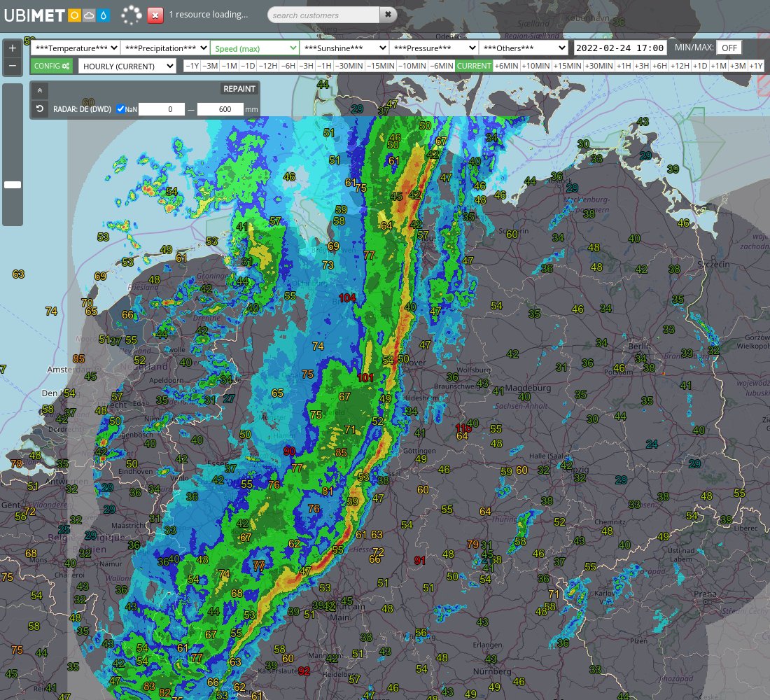The image size is (770, 700).
Task: Open the Precipitation parameter dropdown
Action: pyautogui.click(x=165, y=48)
